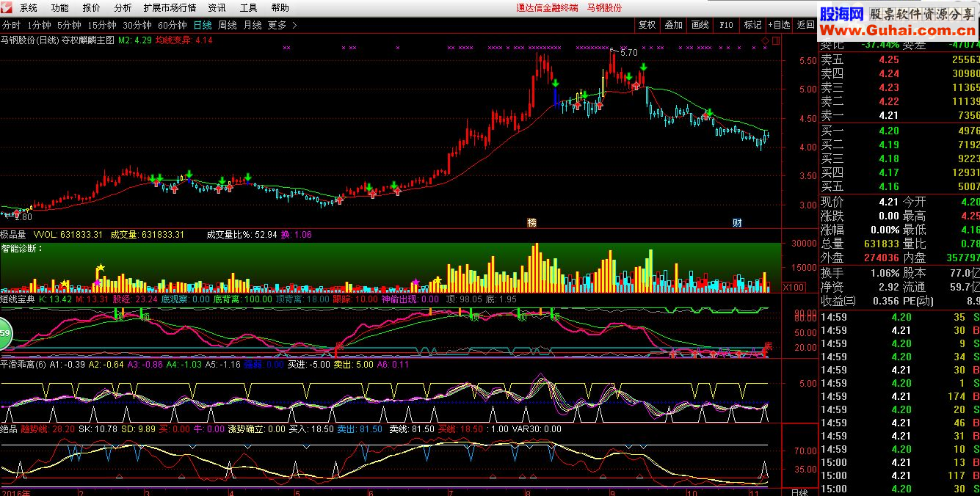Screen dimensions: 980x496
Task: Click the 平滑乖离(6) indicator label
Action: tap(23, 364)
